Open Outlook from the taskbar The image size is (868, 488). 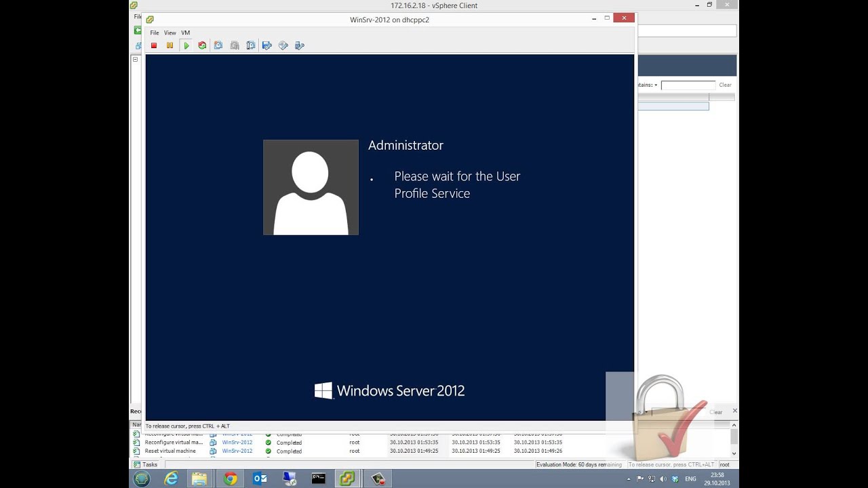[260, 479]
